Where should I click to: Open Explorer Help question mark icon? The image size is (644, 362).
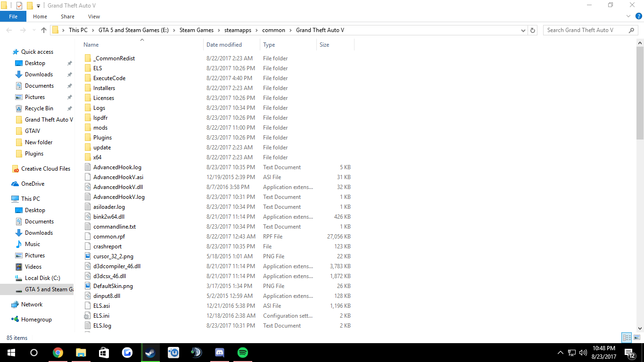(638, 16)
